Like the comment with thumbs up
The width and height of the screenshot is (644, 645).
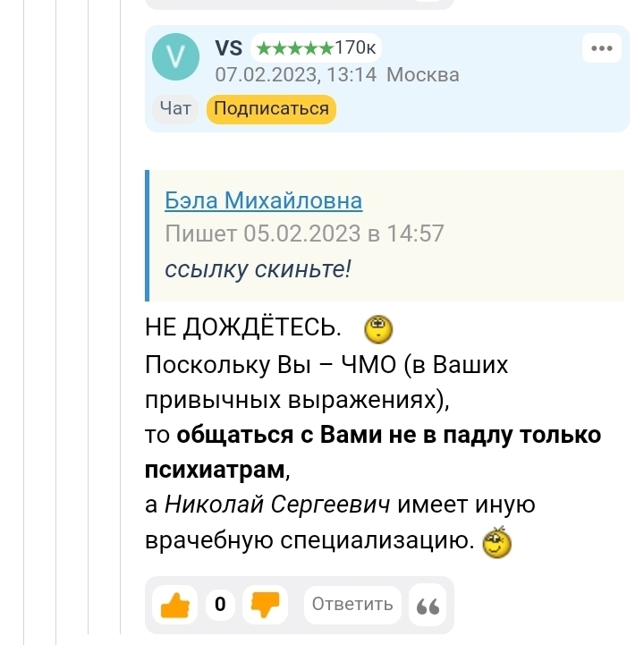tap(174, 606)
